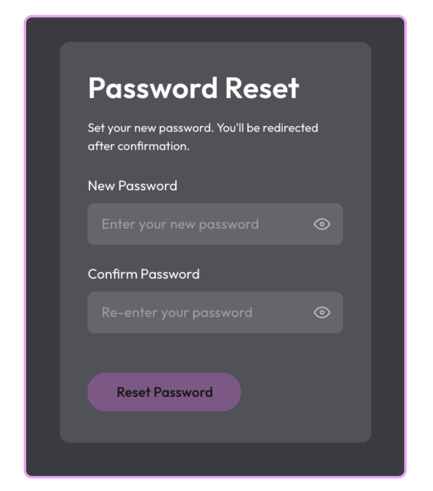
Task: Reveal characters typed in the first password box
Action: click(322, 224)
